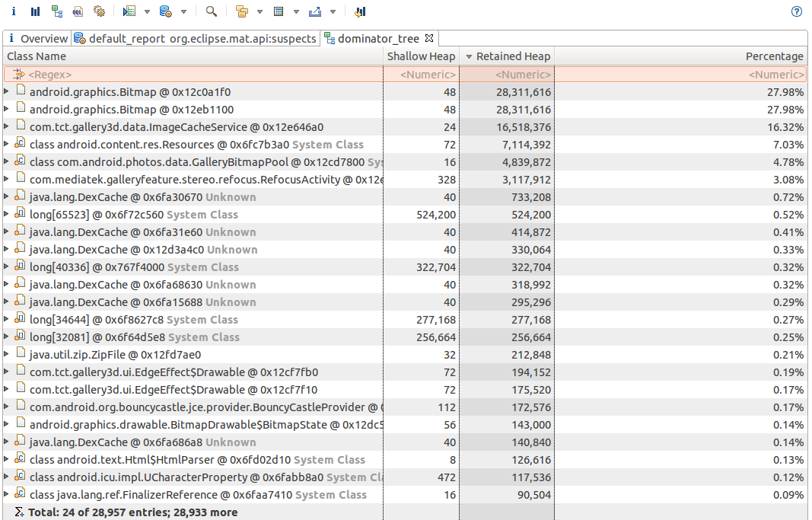Viewport: 812px width, 520px height.
Task: Open the thread overview gears icon
Action: 99,11
